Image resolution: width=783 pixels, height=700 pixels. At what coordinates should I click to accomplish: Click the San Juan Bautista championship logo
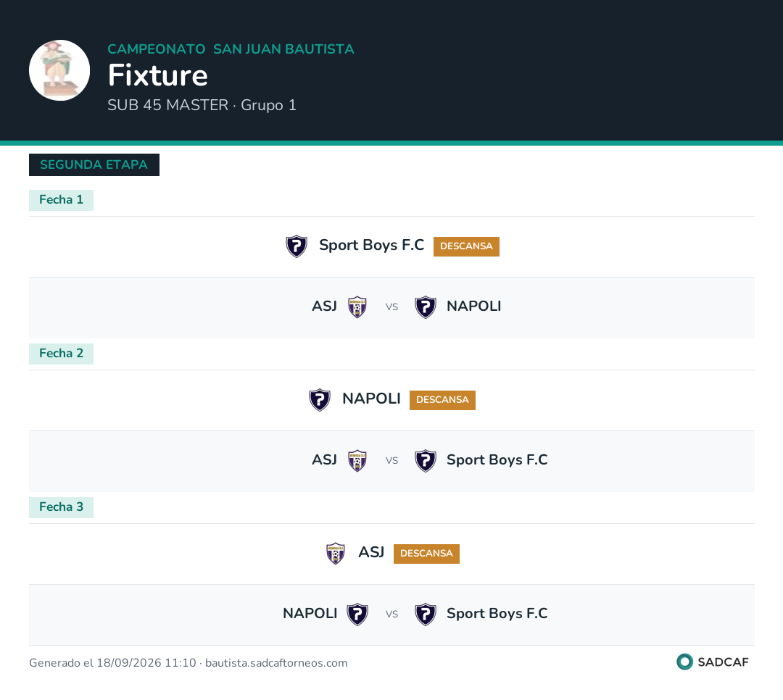59,70
